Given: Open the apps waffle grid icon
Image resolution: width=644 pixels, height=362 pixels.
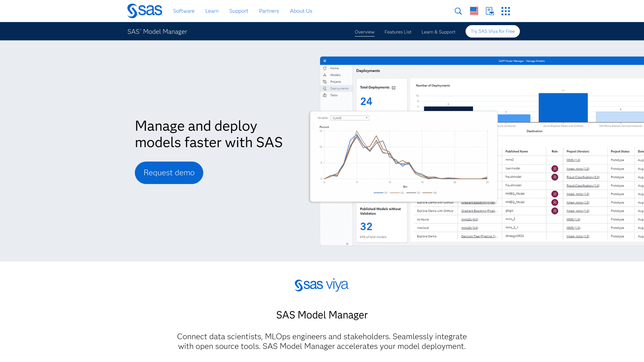Looking at the screenshot, I should tap(505, 11).
